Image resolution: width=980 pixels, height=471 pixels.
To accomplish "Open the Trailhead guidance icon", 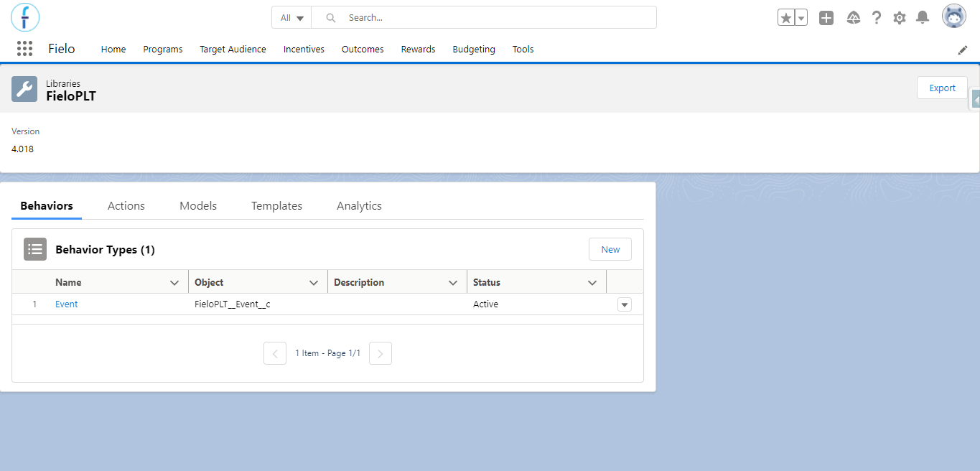I will (x=854, y=18).
